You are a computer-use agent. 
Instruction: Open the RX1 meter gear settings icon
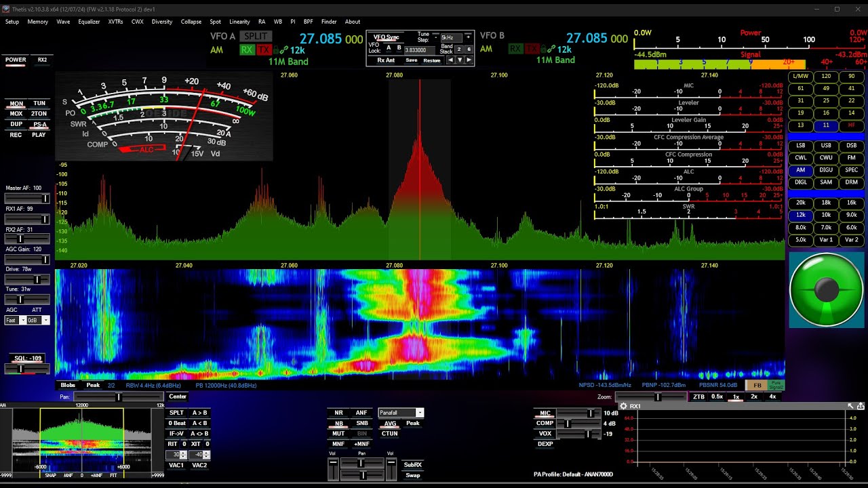[x=623, y=406]
